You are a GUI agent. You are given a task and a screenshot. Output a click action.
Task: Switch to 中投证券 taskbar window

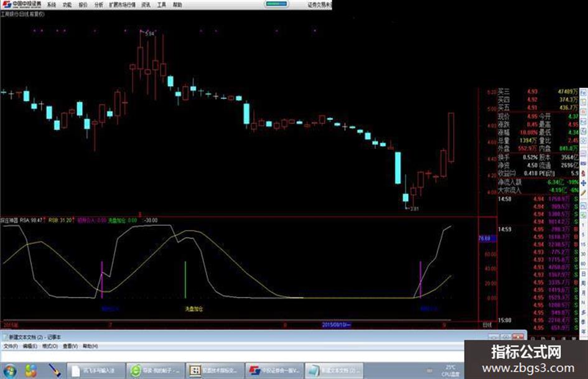[x=274, y=371]
